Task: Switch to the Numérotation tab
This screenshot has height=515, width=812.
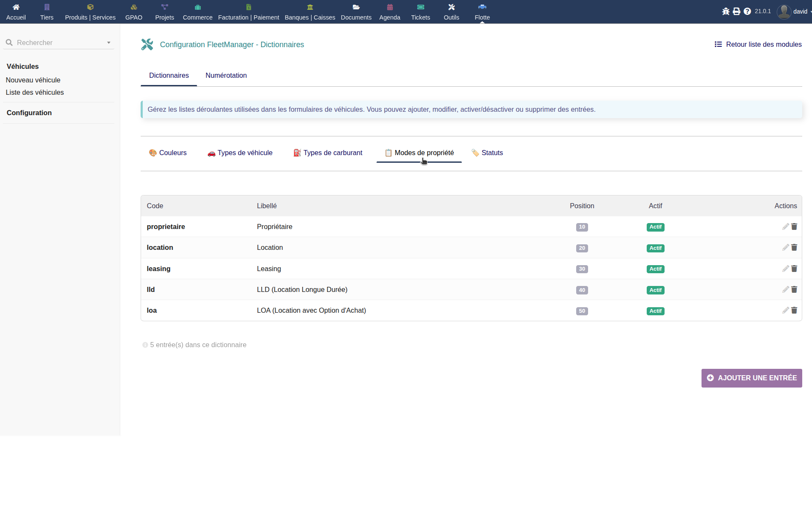Action: tap(226, 75)
